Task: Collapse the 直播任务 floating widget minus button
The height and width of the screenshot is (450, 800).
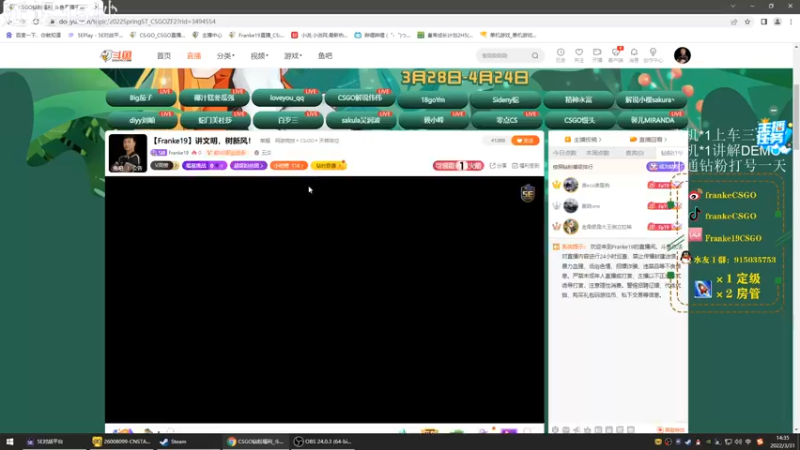Action: coord(773,110)
